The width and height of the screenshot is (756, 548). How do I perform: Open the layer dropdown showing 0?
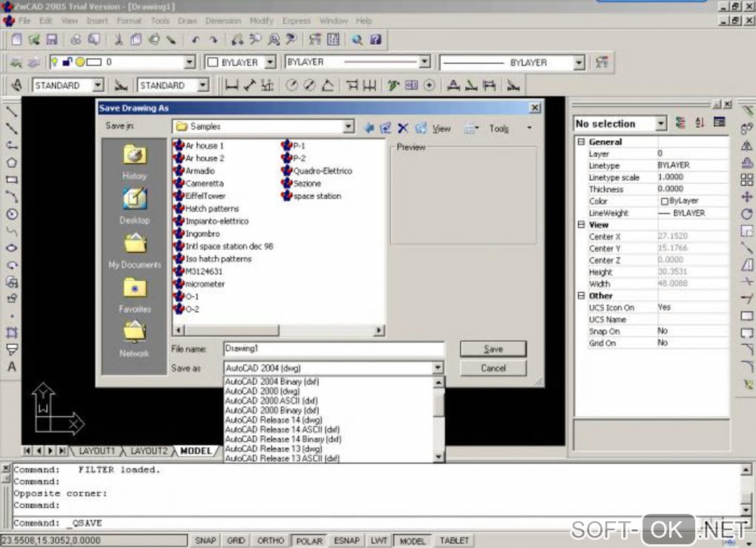(x=190, y=62)
